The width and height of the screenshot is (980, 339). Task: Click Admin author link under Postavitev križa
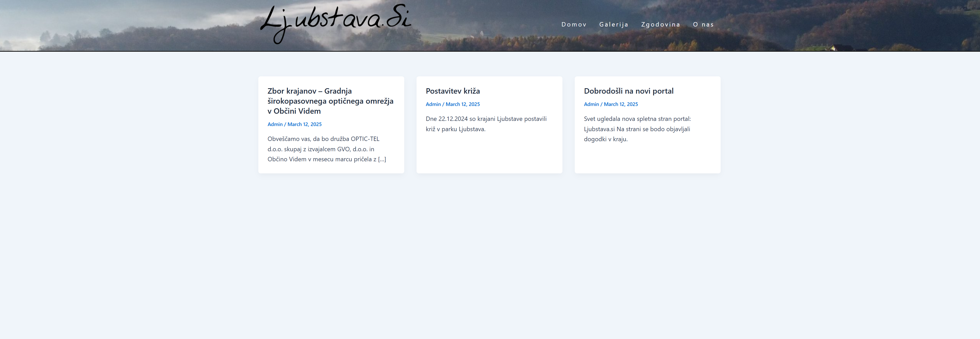433,104
